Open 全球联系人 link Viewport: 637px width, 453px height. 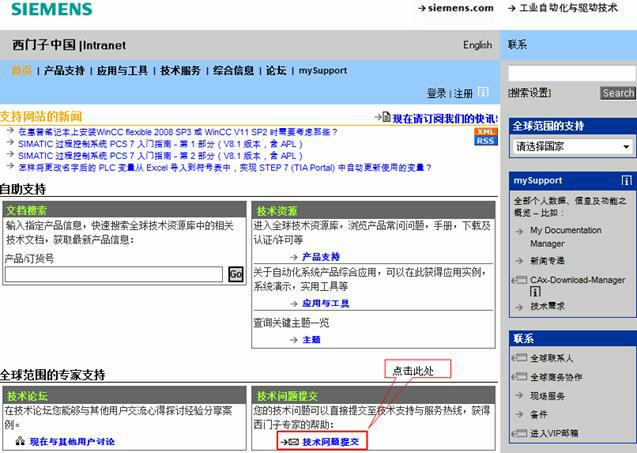coord(552,358)
